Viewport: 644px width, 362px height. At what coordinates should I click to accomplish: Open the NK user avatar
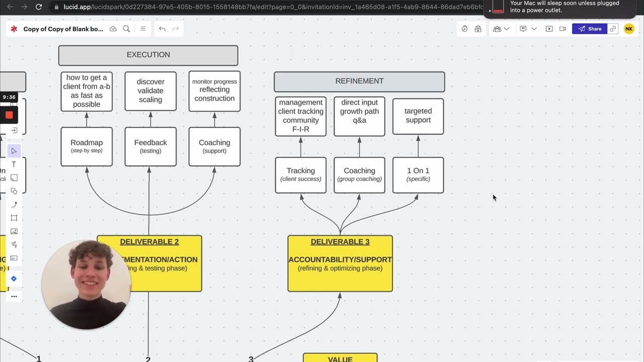click(629, 29)
